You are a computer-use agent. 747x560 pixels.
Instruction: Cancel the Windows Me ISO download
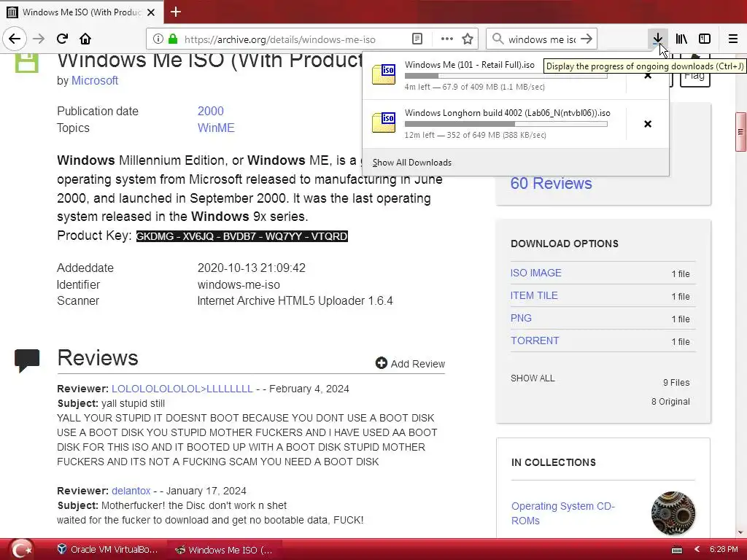point(648,76)
